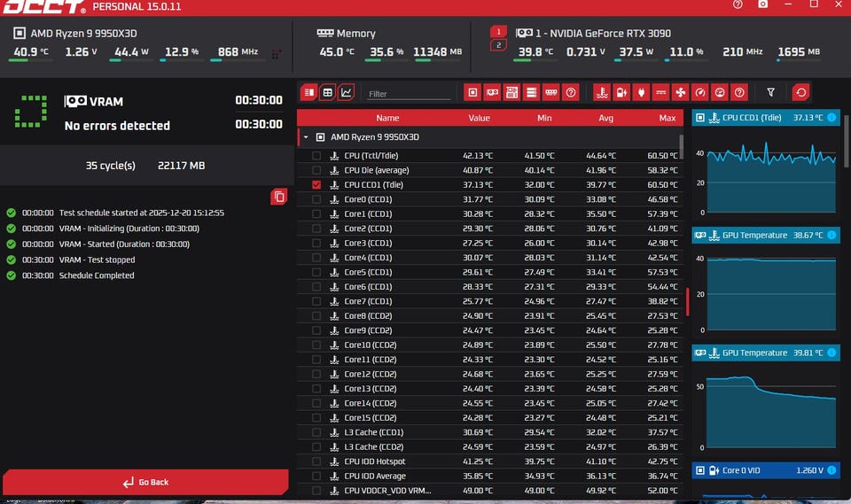This screenshot has width=851, height=504.
Task: Select GPU 2 in the GPU selector
Action: click(498, 45)
